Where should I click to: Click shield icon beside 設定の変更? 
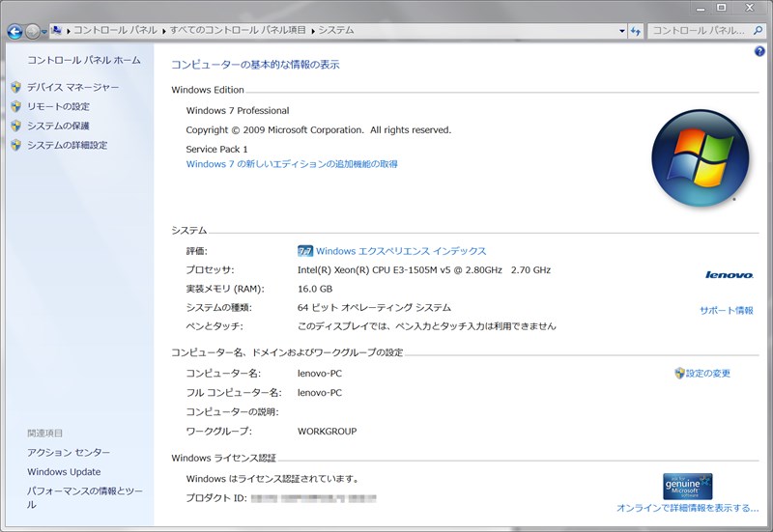point(680,373)
